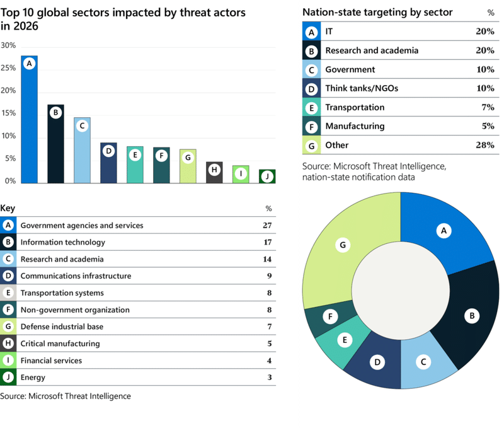Select the dark navy bar B in the bar chart

tap(55, 144)
